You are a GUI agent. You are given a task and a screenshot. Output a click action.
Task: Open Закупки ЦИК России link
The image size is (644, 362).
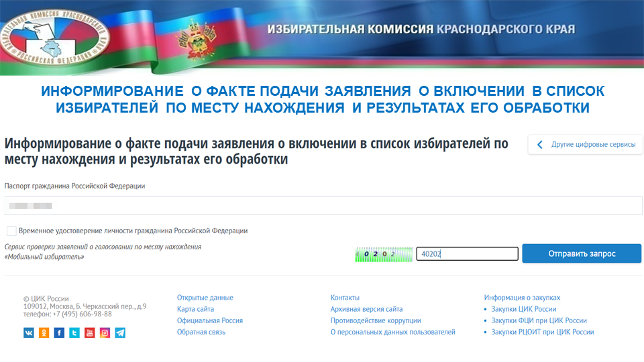pos(524,309)
